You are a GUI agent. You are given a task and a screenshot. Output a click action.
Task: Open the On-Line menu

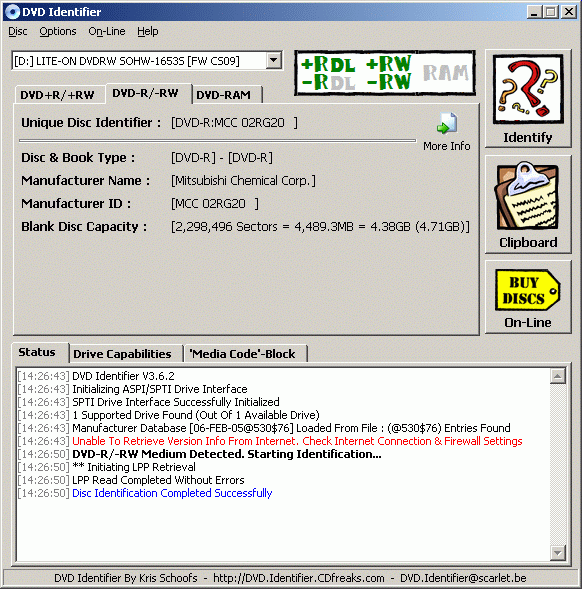click(x=107, y=31)
